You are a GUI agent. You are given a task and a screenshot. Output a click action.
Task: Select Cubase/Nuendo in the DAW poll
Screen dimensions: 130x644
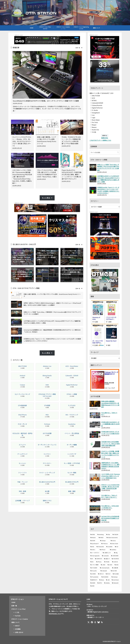(91, 105)
